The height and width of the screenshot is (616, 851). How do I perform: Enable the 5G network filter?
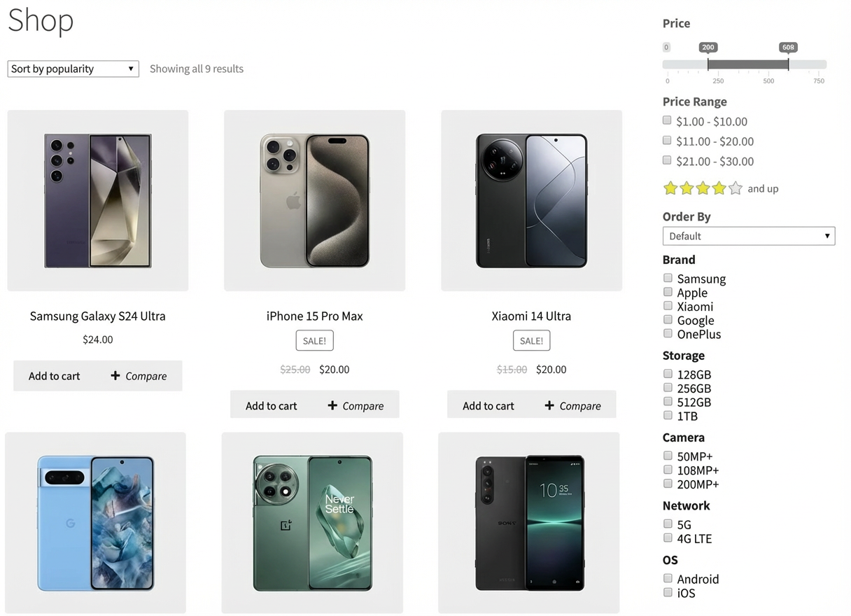[667, 523]
